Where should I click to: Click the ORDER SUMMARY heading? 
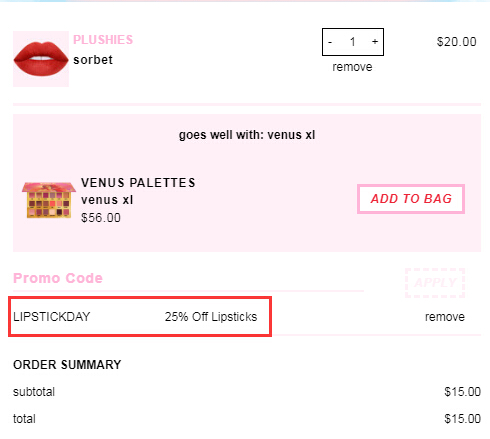coord(67,365)
